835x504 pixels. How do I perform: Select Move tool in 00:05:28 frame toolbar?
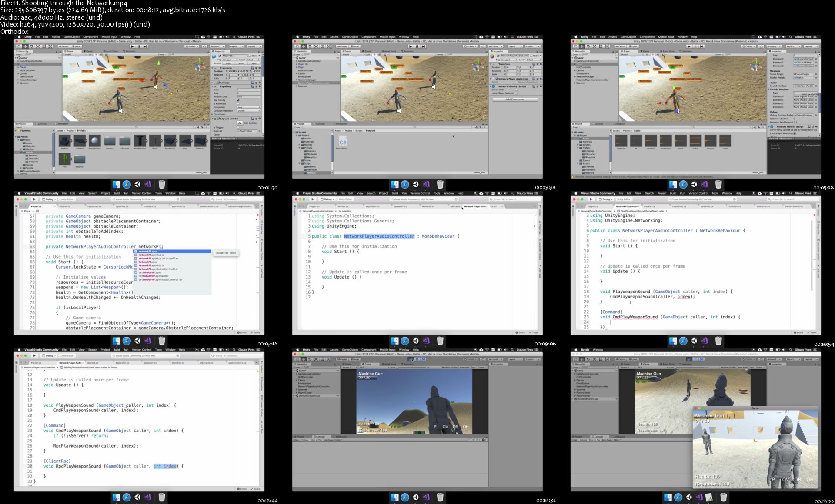[x=582, y=46]
